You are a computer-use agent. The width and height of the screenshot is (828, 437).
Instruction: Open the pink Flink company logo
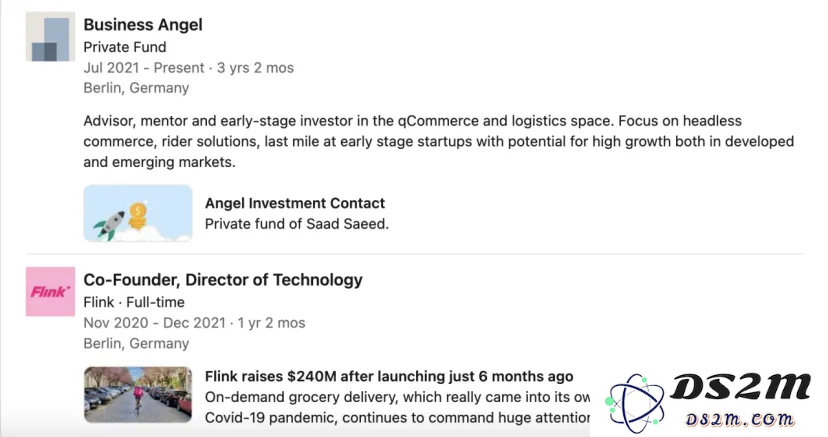(x=50, y=291)
